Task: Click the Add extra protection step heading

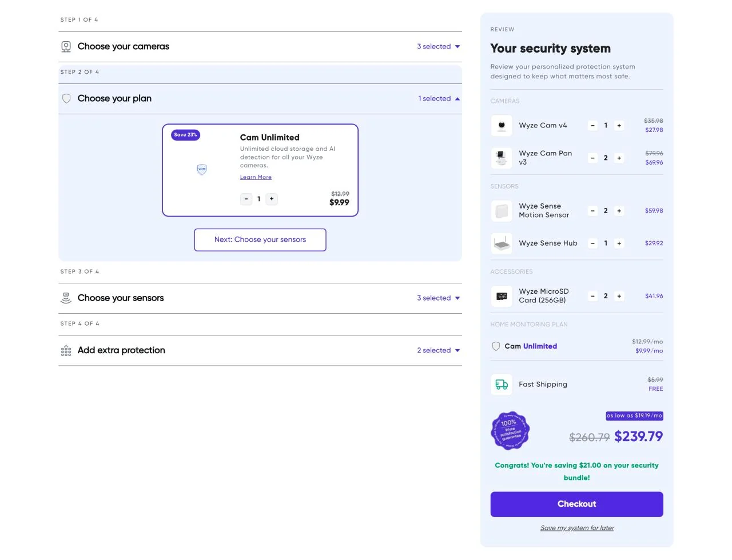Action: point(121,350)
